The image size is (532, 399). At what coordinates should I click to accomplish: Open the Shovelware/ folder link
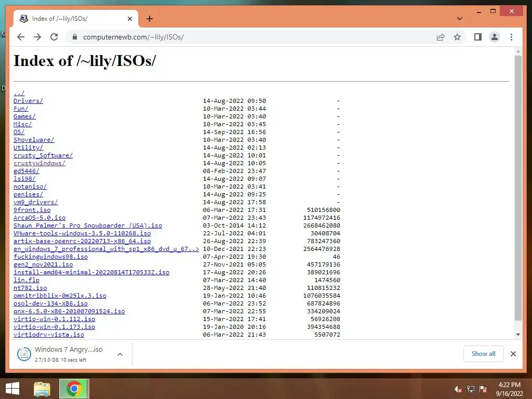(34, 140)
